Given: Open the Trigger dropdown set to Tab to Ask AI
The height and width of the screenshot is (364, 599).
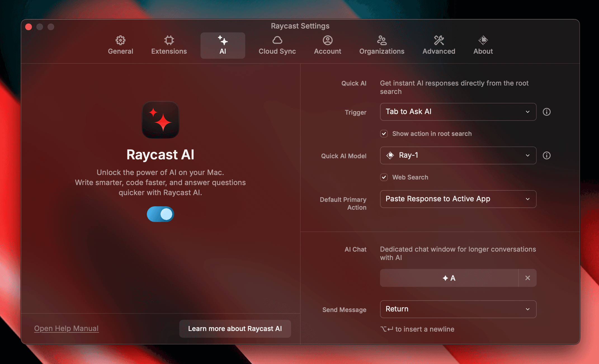Looking at the screenshot, I should pyautogui.click(x=458, y=112).
